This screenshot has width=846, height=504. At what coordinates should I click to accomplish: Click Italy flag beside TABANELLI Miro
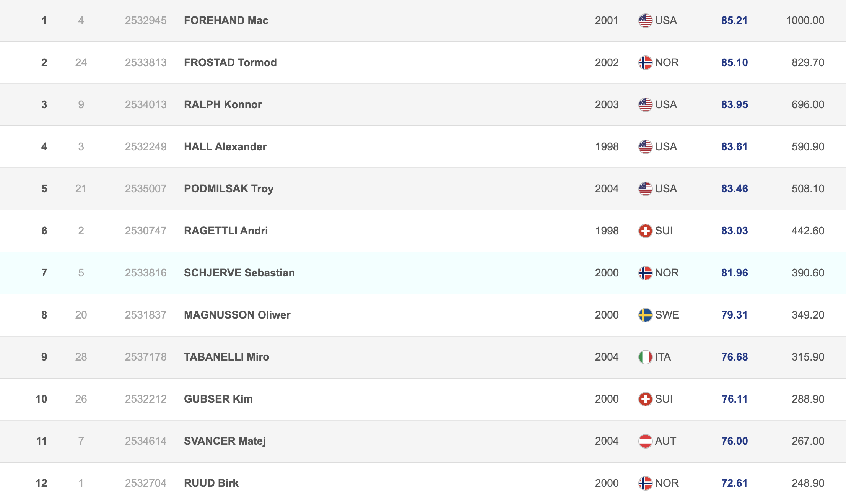point(645,357)
